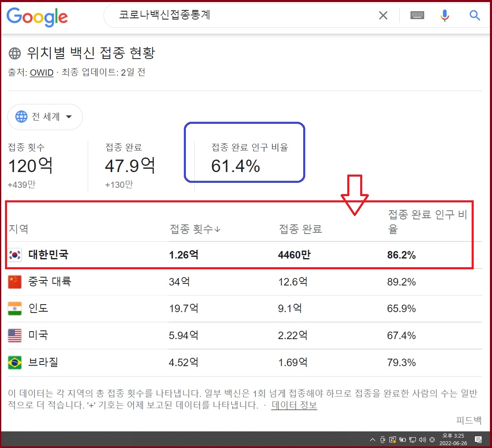This screenshot has height=448, width=492.
Task: Sort by the 접종 완료 column header
Action: [300, 229]
